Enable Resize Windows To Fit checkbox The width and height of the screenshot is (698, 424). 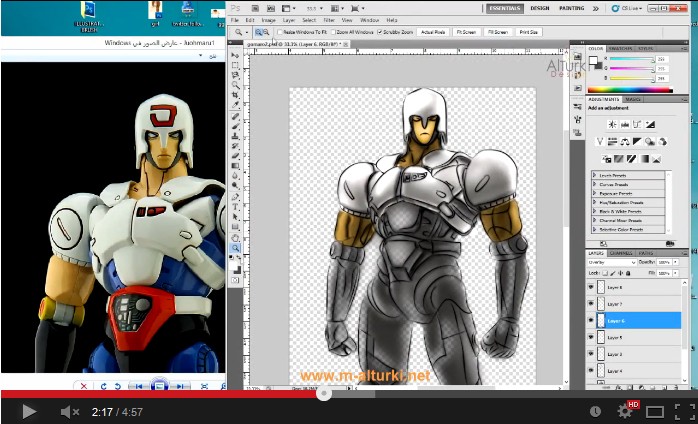coord(280,32)
